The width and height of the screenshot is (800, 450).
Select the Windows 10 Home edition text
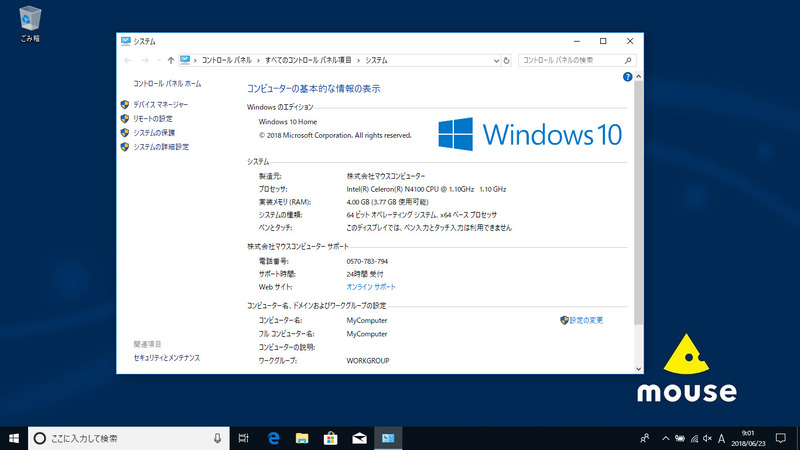pyautogui.click(x=288, y=122)
